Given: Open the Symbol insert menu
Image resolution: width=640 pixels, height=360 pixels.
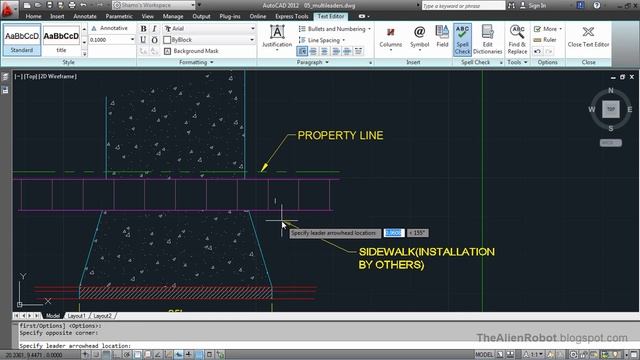Looking at the screenshot, I should coord(419,37).
